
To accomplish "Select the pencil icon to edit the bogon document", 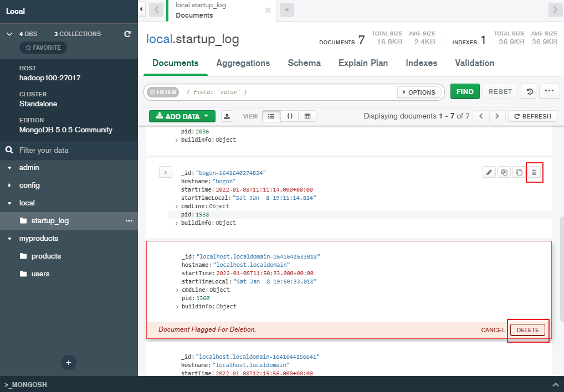I will [x=489, y=172].
